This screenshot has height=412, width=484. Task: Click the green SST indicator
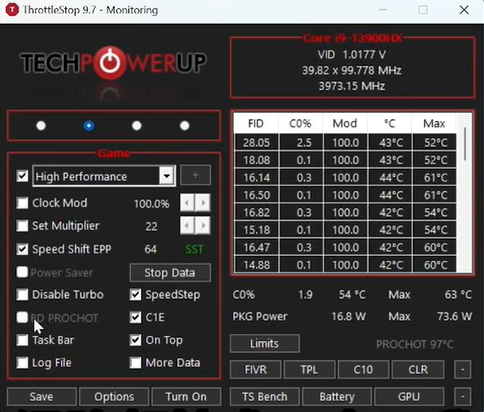[194, 249]
